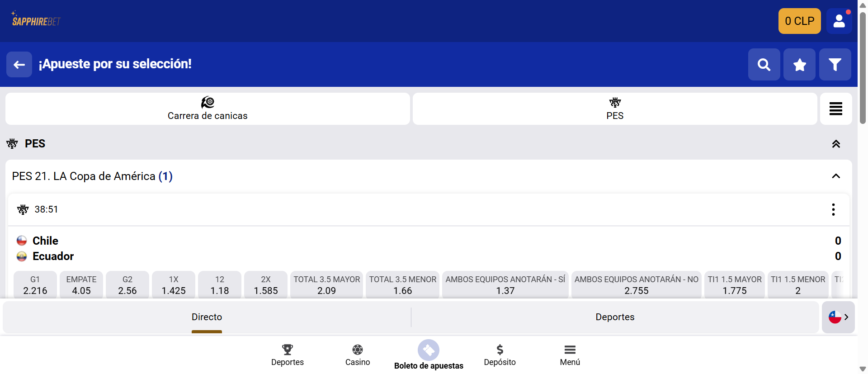Viewport: 868px width, 374px height.
Task: Select 1X odds 1.425
Action: 174,285
